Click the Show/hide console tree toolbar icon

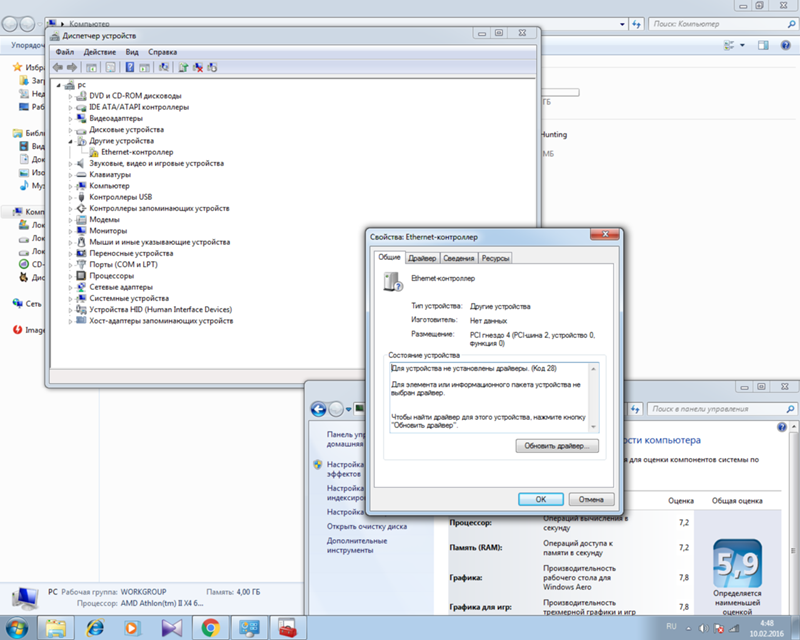(91, 67)
